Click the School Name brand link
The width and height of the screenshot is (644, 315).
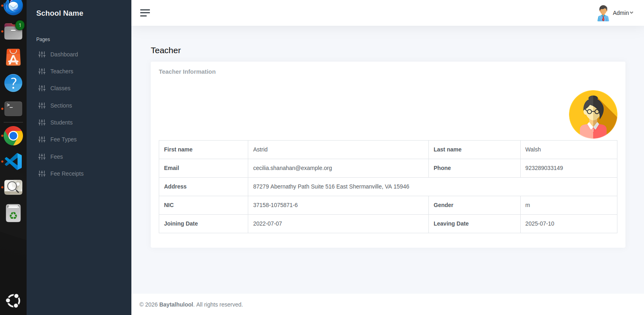pos(60,13)
